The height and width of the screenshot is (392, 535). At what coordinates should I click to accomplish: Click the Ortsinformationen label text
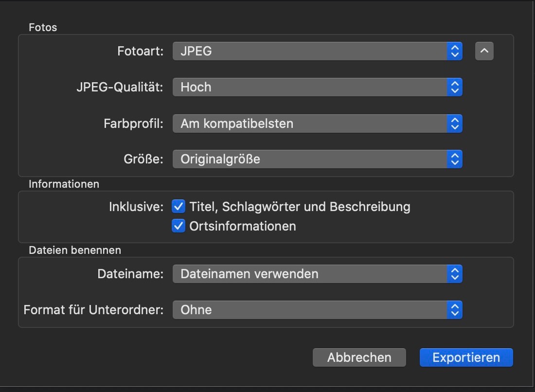(242, 226)
